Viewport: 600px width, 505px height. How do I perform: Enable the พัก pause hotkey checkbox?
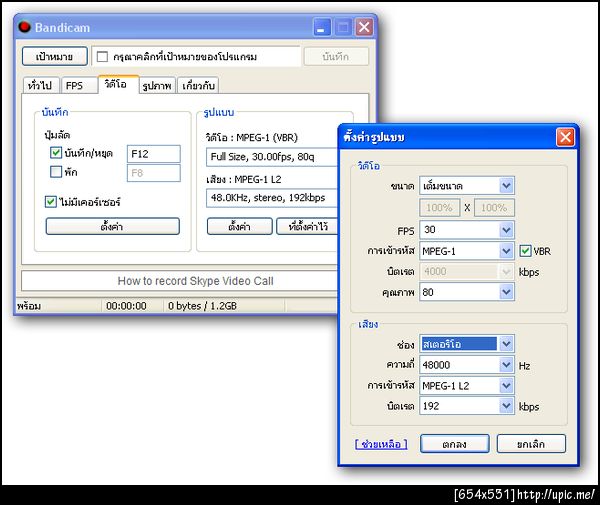pyautogui.click(x=56, y=172)
